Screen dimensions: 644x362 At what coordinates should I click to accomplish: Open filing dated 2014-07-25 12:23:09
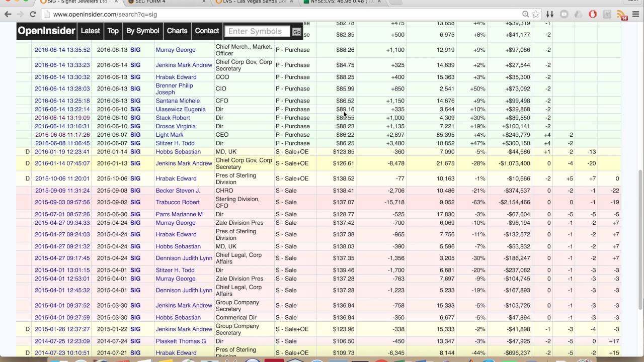point(62,341)
